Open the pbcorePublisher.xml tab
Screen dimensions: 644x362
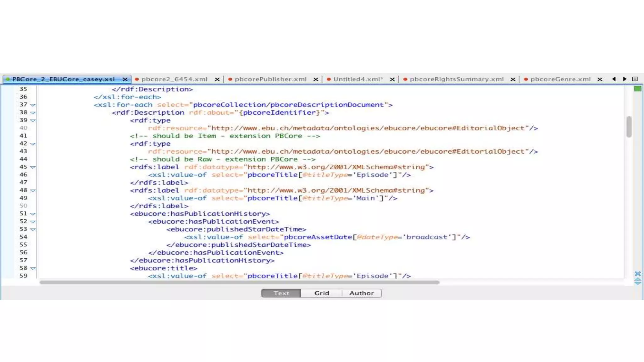(270, 79)
